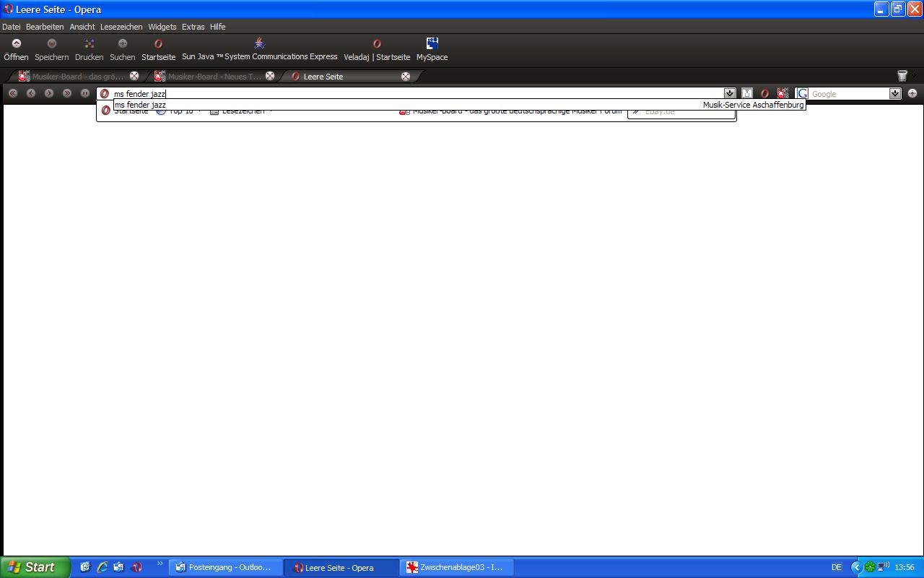Image resolution: width=924 pixels, height=578 pixels.
Task: Click the rewind navigation button
Action: (13, 93)
